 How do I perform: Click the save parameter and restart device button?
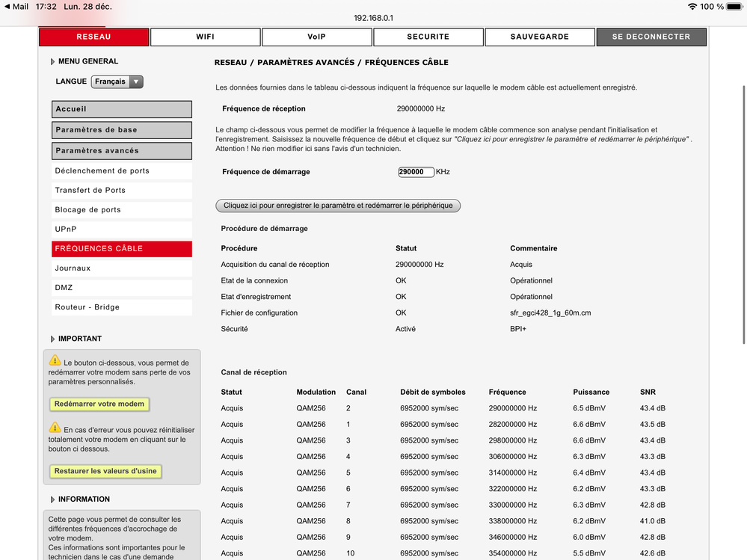coord(338,206)
